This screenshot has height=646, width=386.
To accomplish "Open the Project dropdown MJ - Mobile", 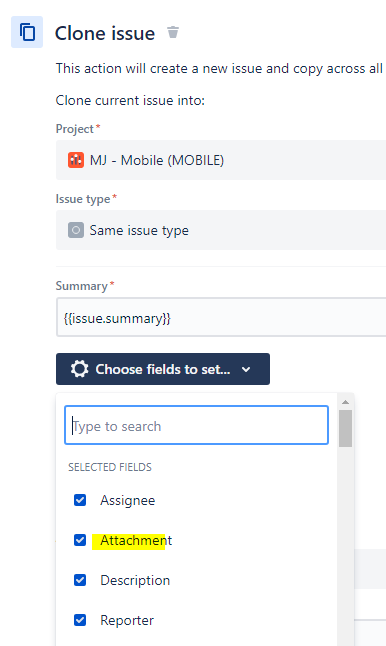I will 221,160.
